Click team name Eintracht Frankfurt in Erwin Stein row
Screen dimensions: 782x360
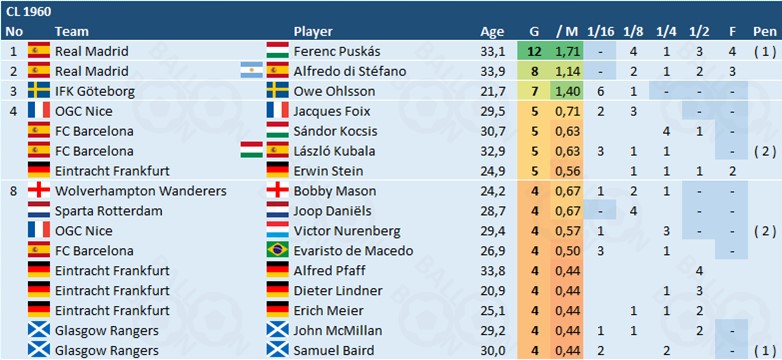112,171
